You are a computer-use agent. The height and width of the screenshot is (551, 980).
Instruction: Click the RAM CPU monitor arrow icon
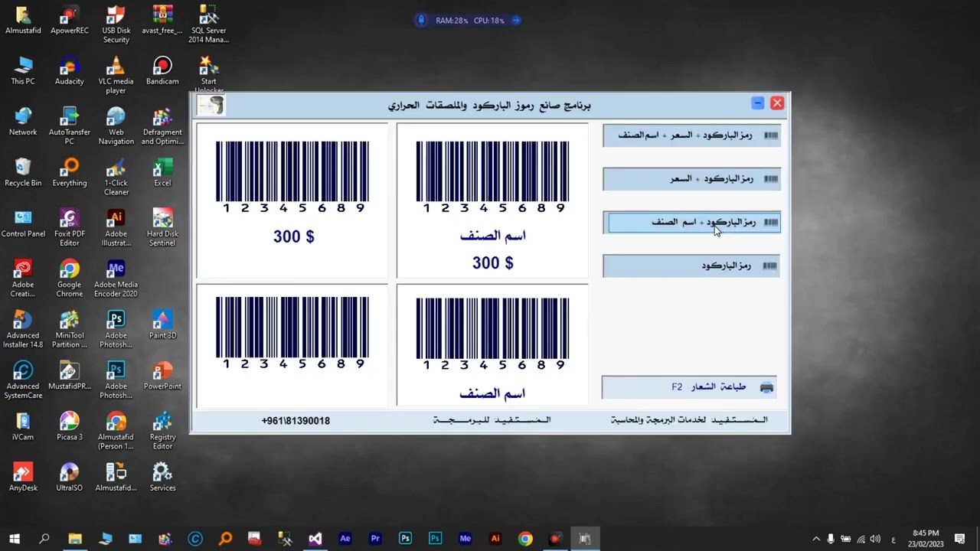click(516, 21)
